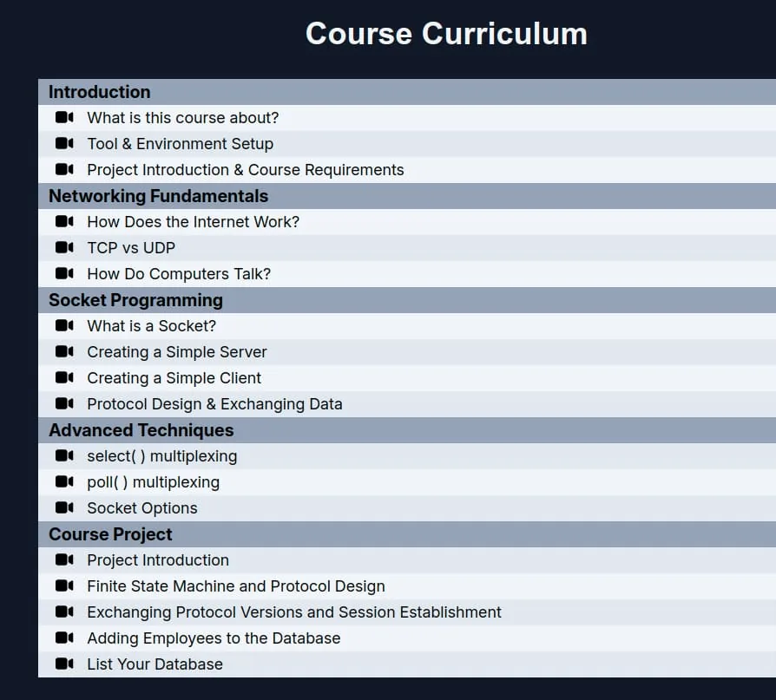776x700 pixels.
Task: Select the Course Project section header
Action: pos(407,534)
